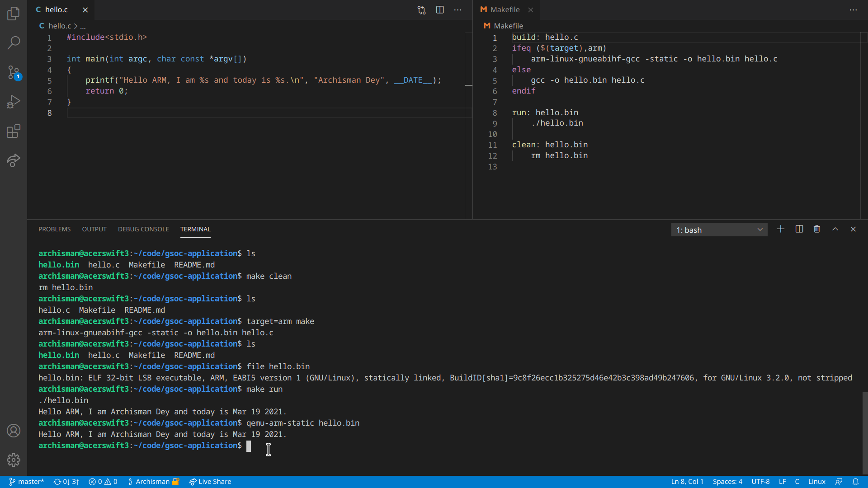Open the Explorer view in activity bar
The width and height of the screenshot is (868, 488).
(14, 14)
